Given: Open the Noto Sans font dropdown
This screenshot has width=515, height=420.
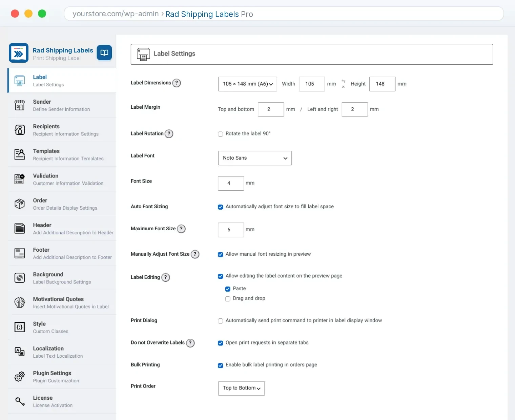Looking at the screenshot, I should point(255,158).
